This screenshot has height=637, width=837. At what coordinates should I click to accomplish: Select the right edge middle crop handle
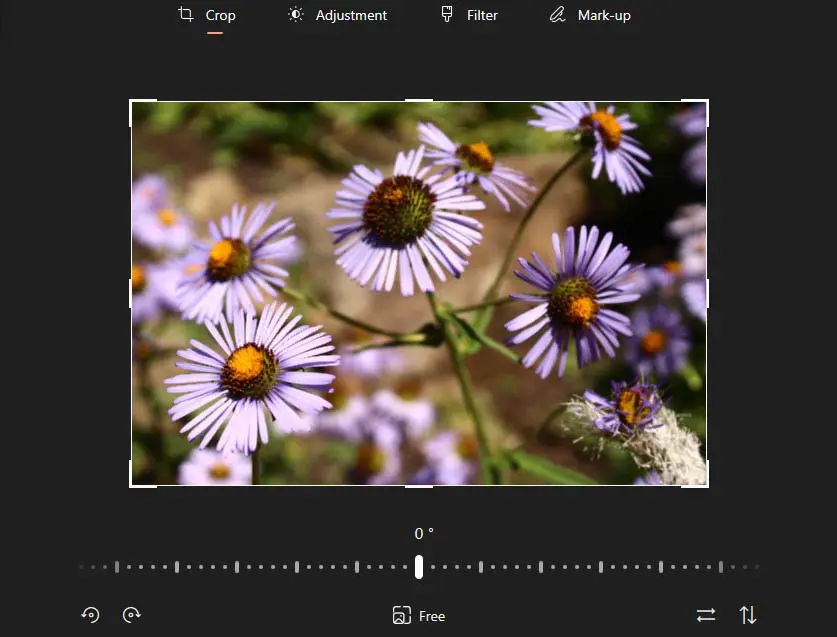[707, 293]
